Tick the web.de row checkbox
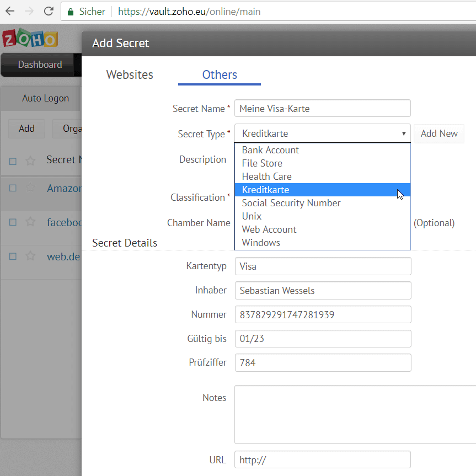 click(13, 256)
